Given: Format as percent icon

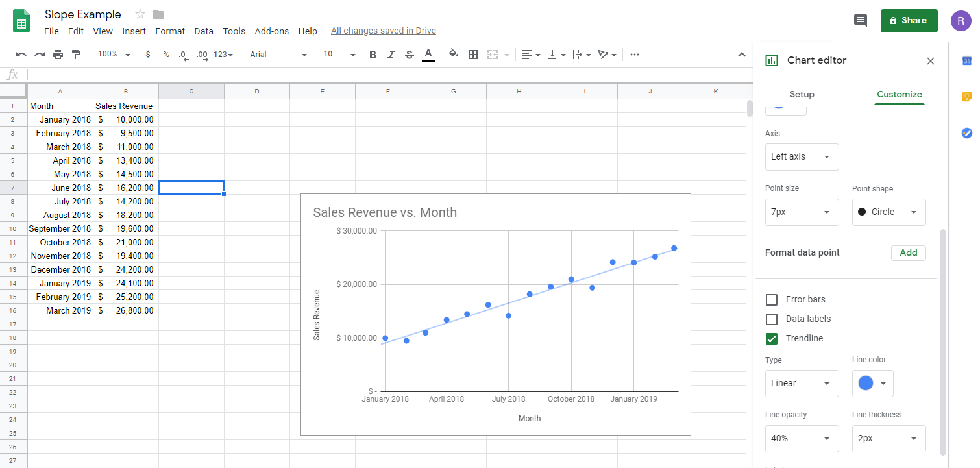Looking at the screenshot, I should click(x=166, y=55).
